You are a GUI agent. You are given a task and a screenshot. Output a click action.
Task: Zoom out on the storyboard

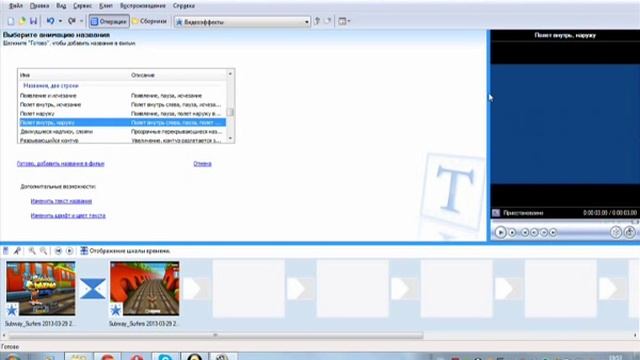[x=43, y=251]
